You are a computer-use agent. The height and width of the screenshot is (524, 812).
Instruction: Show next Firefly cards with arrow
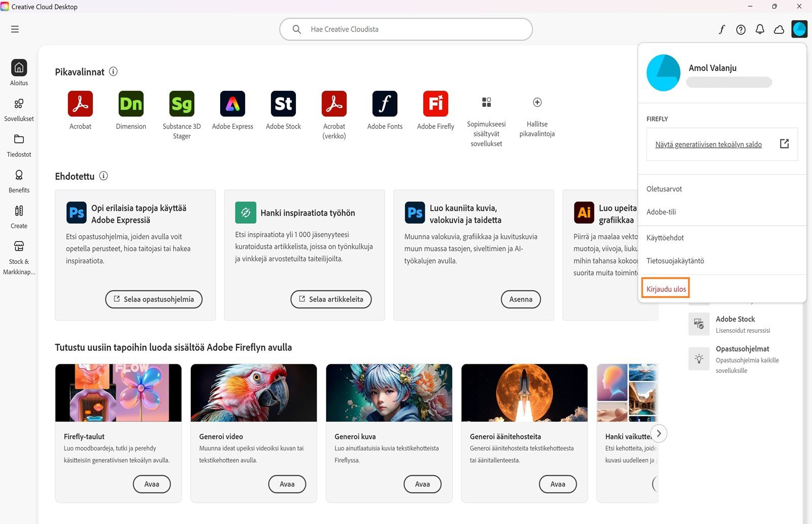659,434
